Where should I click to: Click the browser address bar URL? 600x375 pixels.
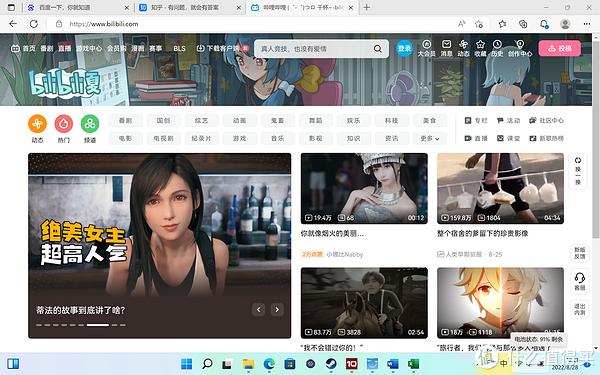click(x=104, y=24)
